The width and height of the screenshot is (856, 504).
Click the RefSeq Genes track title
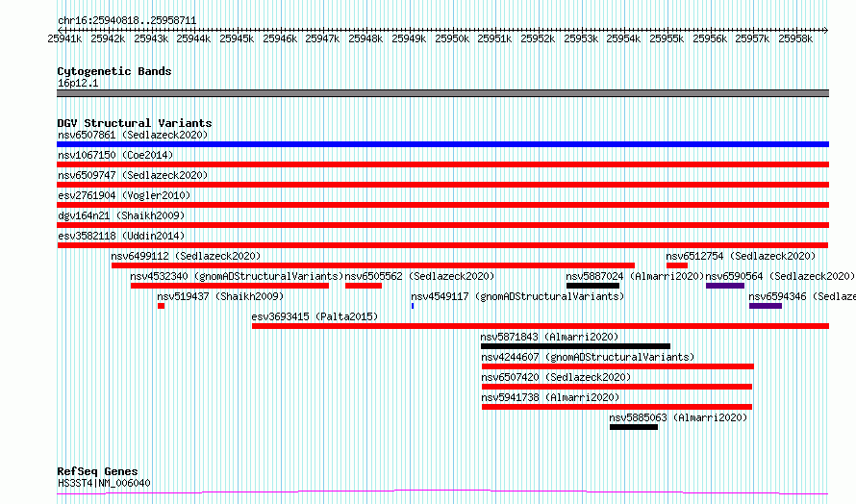tap(97, 472)
